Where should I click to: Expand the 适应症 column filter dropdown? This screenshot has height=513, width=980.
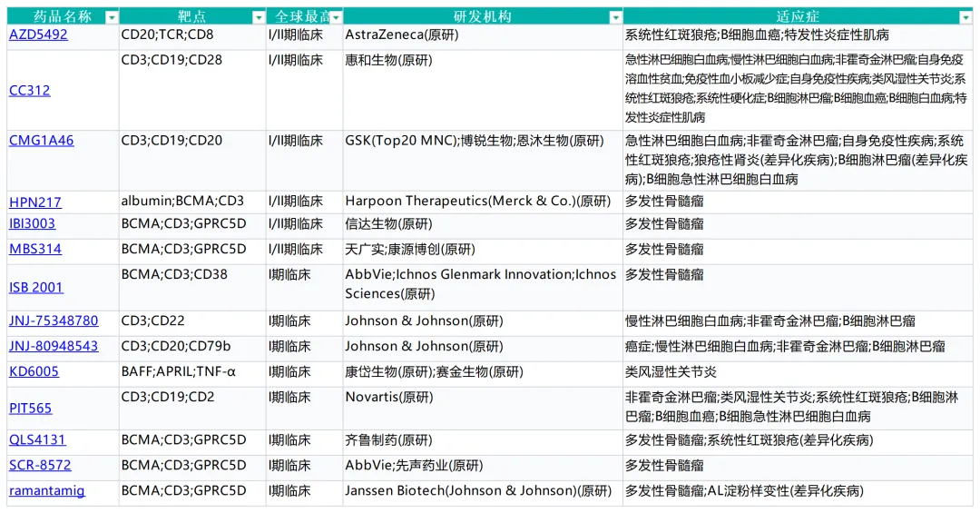point(965,17)
